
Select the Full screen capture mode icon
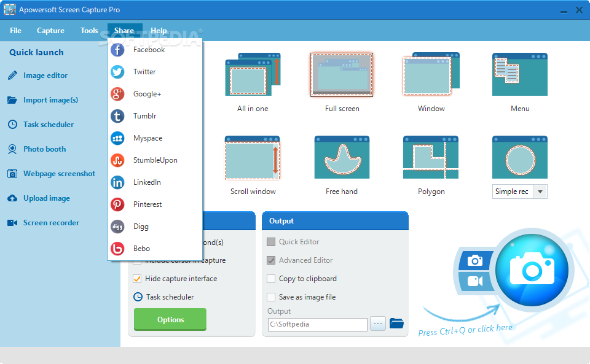342,74
